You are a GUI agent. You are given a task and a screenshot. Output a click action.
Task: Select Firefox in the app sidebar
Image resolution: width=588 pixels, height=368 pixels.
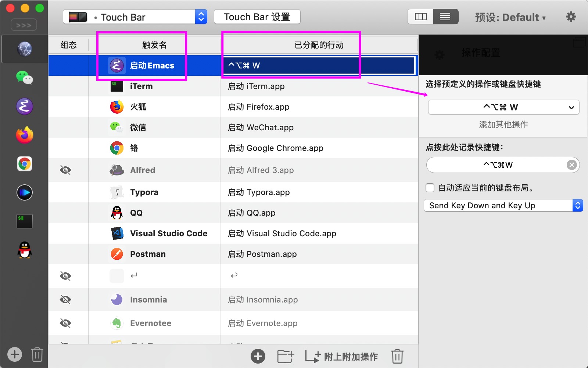pos(25,135)
